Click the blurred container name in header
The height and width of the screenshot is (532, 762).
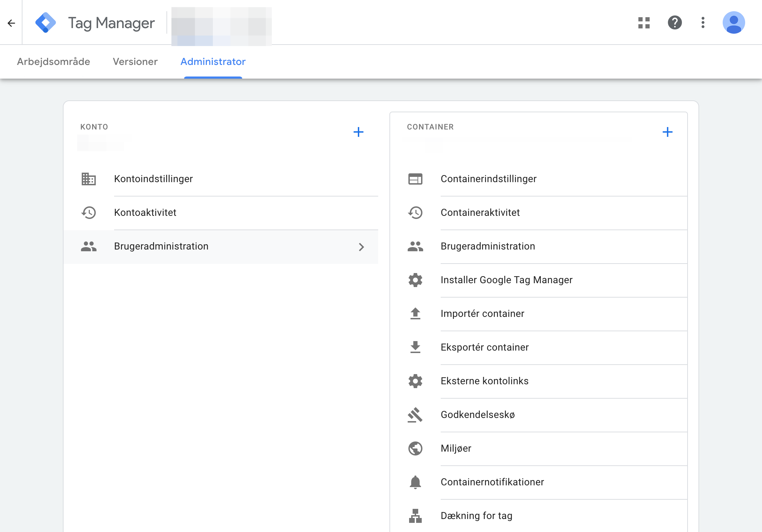[x=222, y=26]
